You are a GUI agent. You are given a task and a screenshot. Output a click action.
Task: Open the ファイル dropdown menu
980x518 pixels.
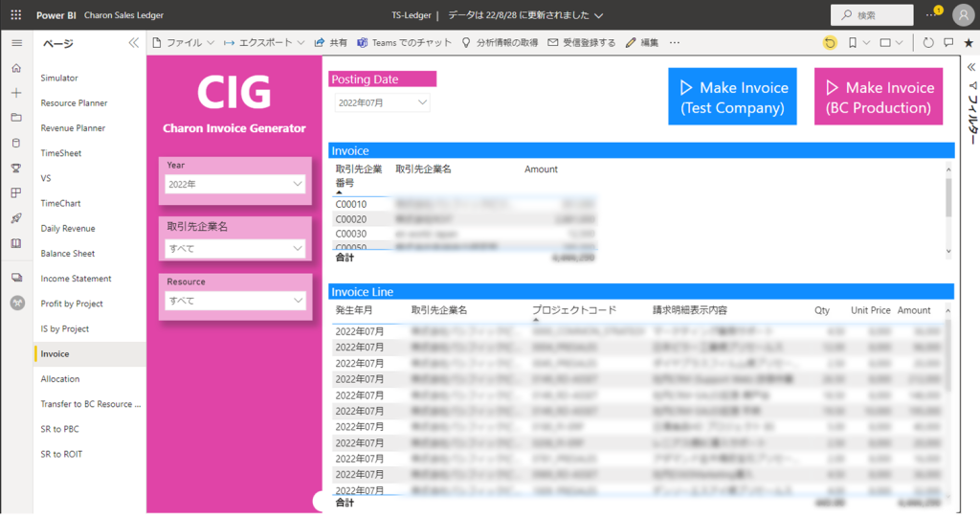tap(183, 42)
